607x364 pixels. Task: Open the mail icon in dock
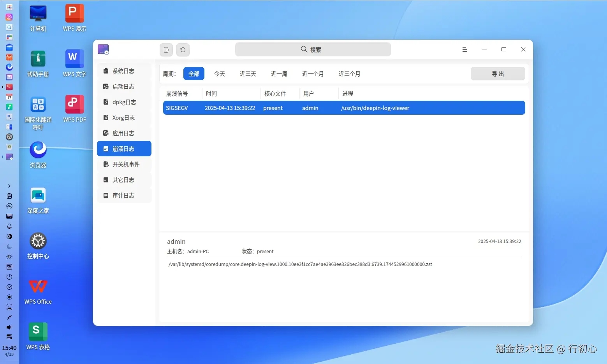(x=9, y=77)
